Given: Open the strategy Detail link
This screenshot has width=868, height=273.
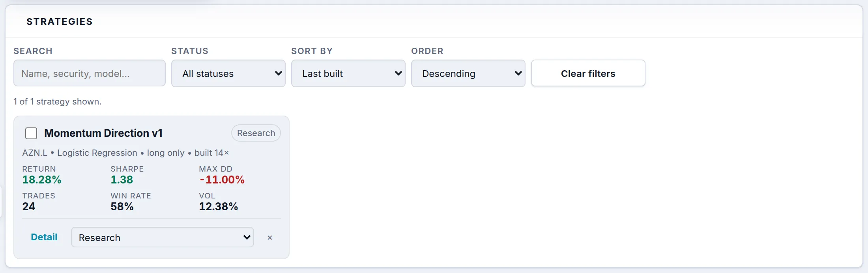Looking at the screenshot, I should (44, 237).
